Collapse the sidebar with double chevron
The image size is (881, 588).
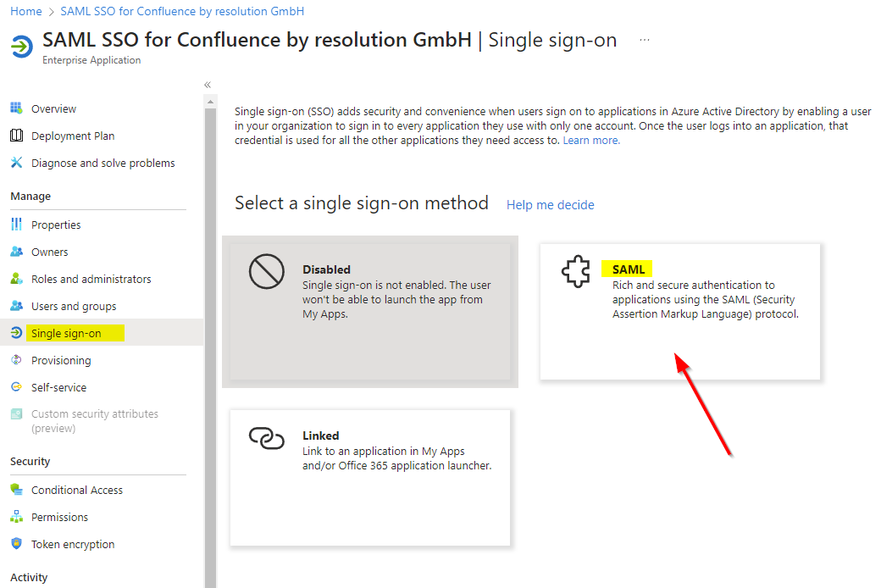coord(208,85)
